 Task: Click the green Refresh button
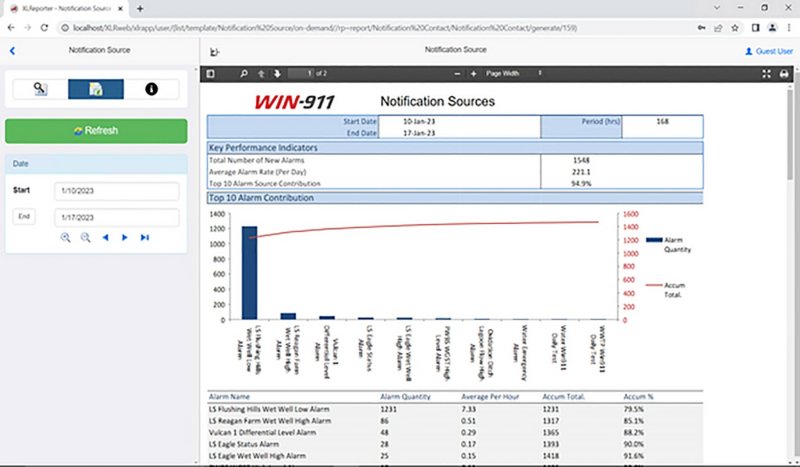click(96, 131)
